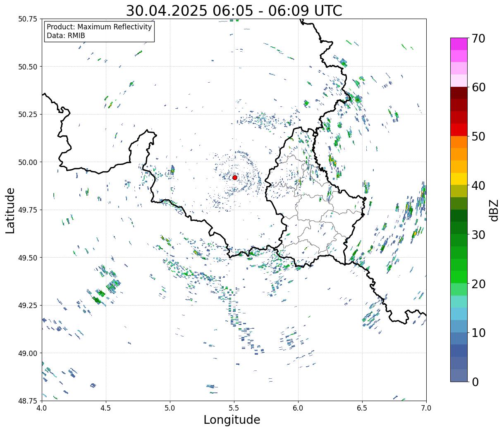Click the cyan-blue colorbar segment above 10
The width and height of the screenshot is (504, 430).
tap(459, 314)
